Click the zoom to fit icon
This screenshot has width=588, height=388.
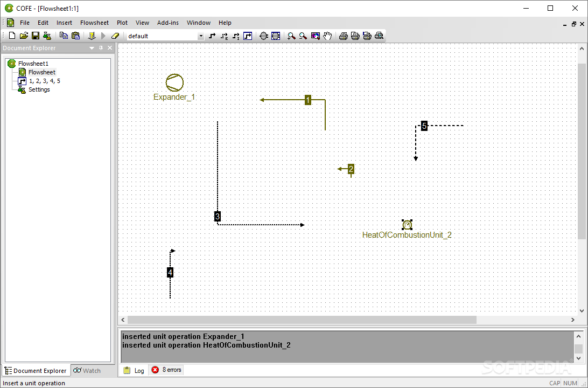316,36
